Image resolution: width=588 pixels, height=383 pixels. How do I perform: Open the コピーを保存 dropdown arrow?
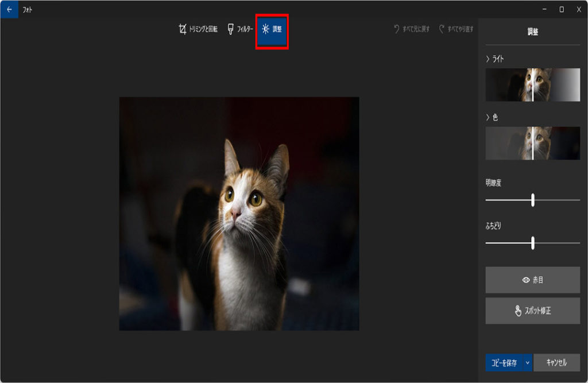[527, 363]
